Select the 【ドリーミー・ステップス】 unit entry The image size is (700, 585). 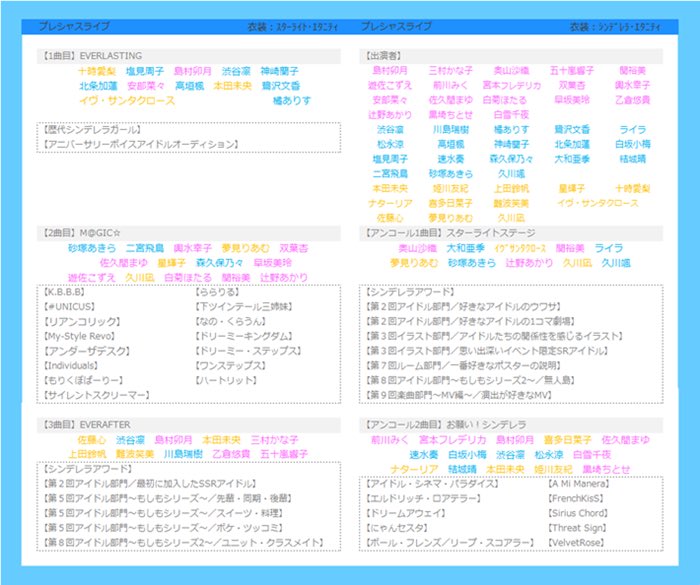pyautogui.click(x=248, y=351)
